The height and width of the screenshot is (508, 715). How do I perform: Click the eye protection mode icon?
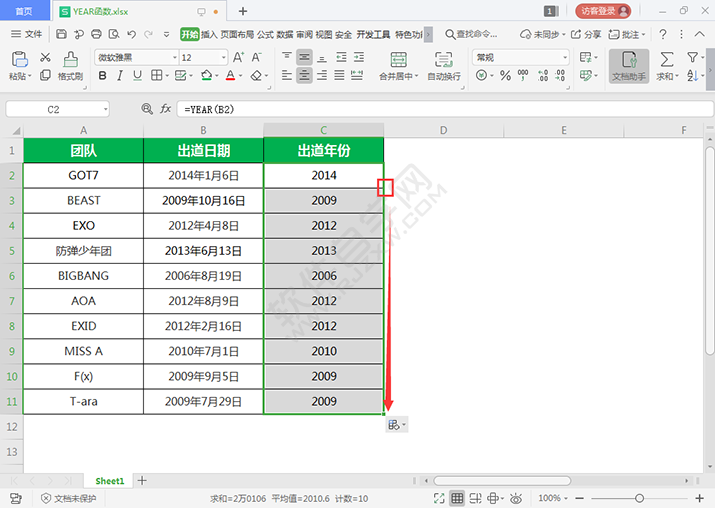click(x=516, y=498)
